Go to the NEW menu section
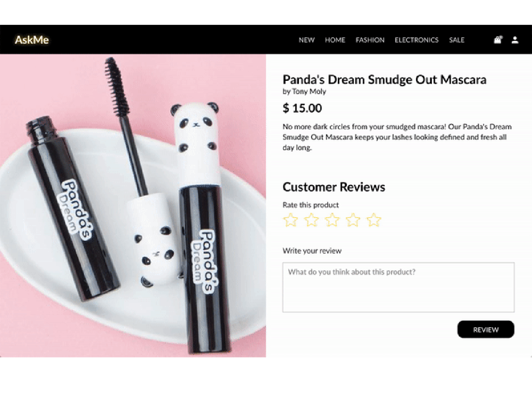 306,40
